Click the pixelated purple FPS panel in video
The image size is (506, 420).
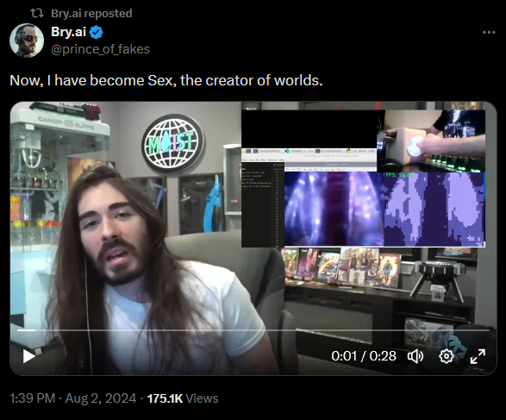pyautogui.click(x=434, y=210)
